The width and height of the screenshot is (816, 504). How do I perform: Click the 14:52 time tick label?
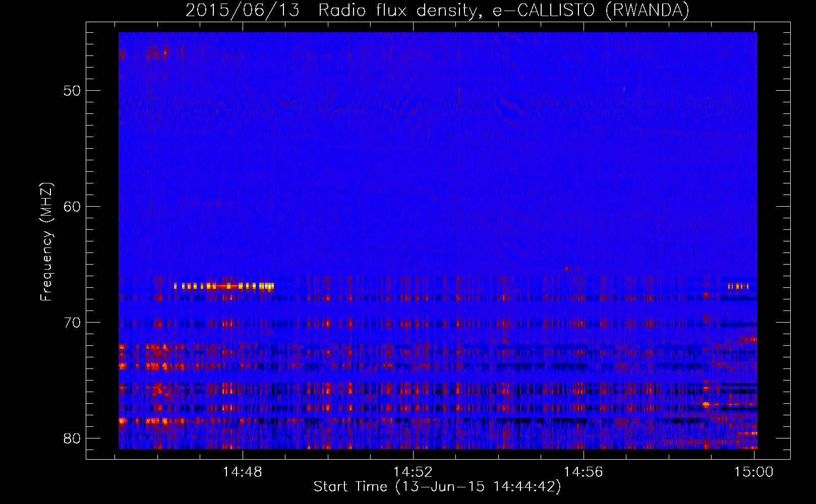tap(413, 472)
